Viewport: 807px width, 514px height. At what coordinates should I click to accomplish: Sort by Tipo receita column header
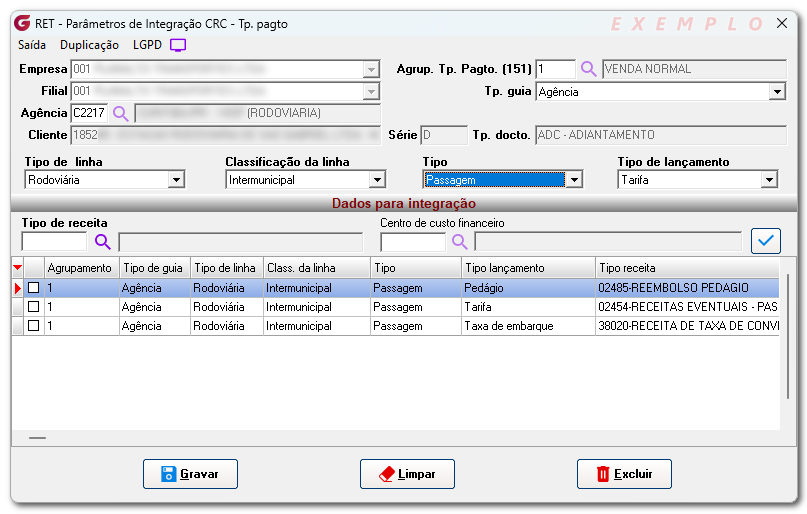687,268
